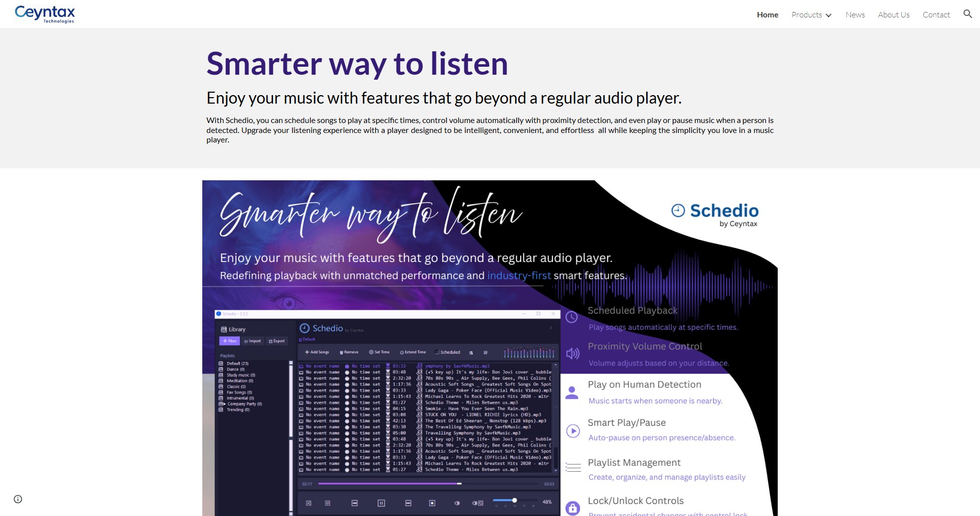
Task: Click the Export button in Library
Action: coord(277,341)
